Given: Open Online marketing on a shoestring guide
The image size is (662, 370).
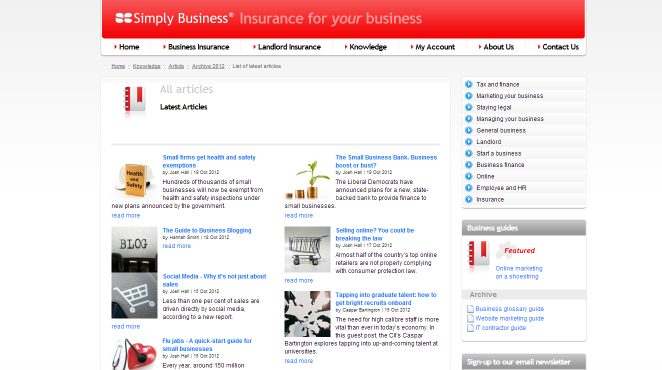Looking at the screenshot, I should click(x=518, y=272).
